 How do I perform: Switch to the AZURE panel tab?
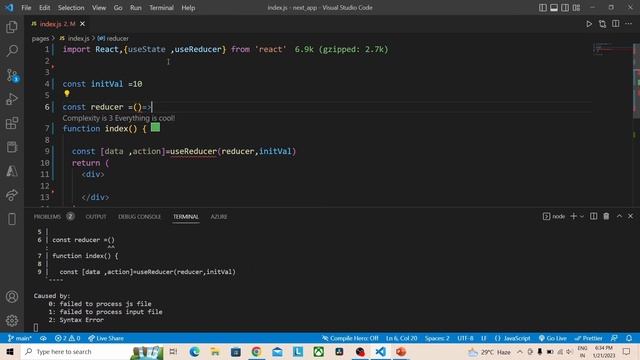tap(219, 217)
